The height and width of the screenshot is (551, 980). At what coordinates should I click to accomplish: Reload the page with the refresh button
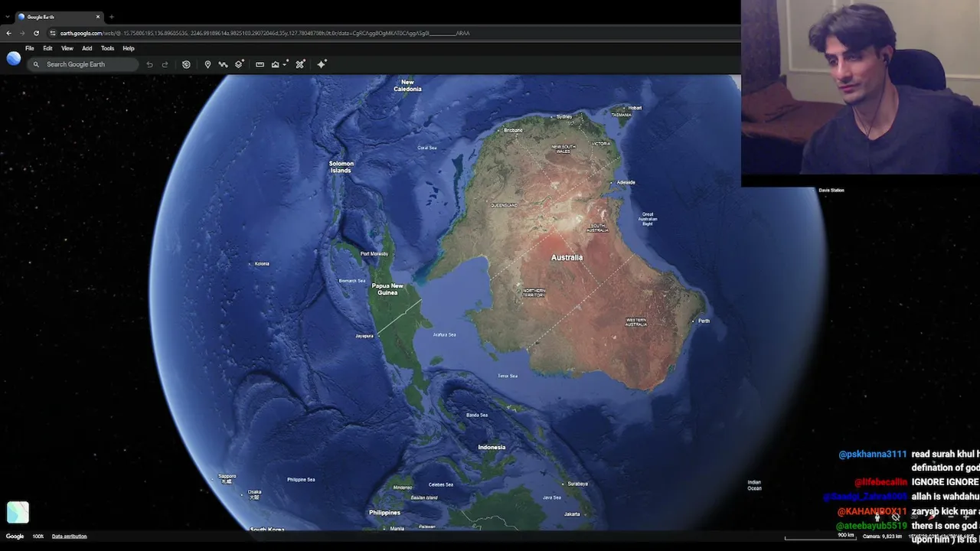click(36, 33)
